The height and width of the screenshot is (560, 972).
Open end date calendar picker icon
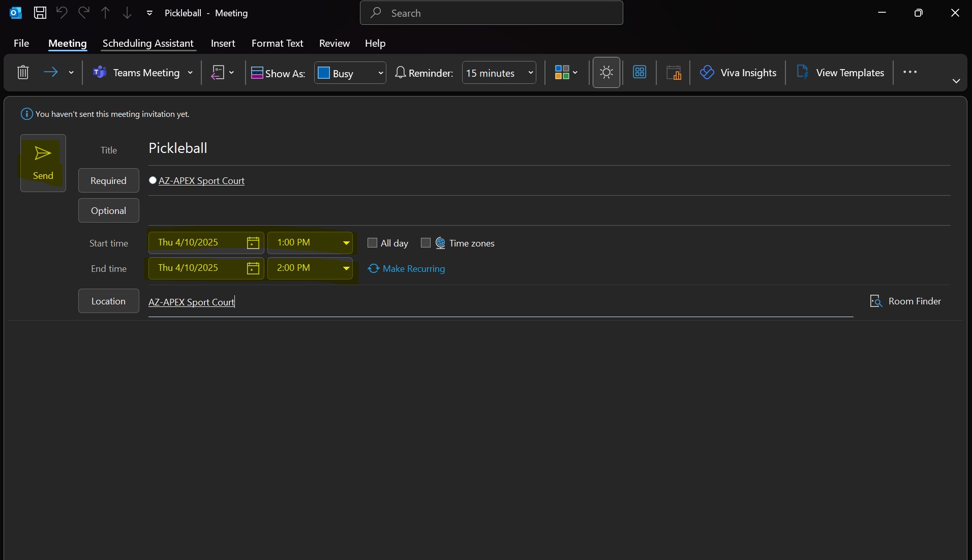coord(253,268)
